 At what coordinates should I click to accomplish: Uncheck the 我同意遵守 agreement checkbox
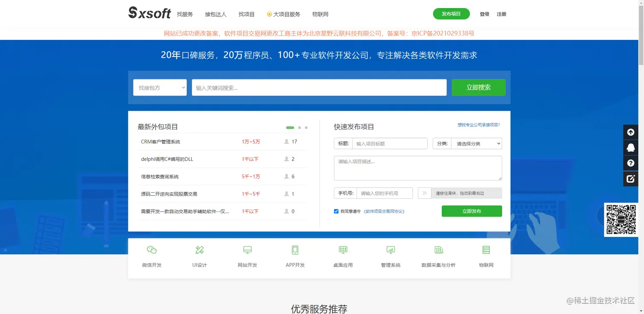point(336,211)
